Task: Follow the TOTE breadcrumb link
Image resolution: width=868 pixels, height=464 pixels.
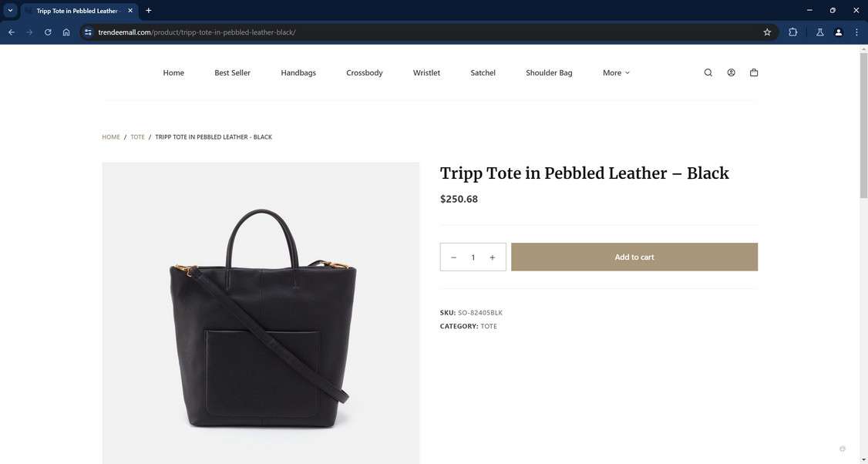Action: 137,136
